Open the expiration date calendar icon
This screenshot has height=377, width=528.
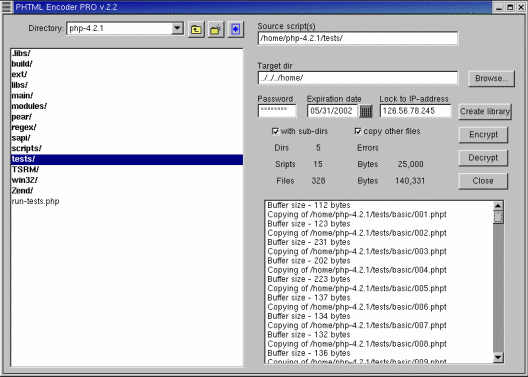pyautogui.click(x=366, y=111)
